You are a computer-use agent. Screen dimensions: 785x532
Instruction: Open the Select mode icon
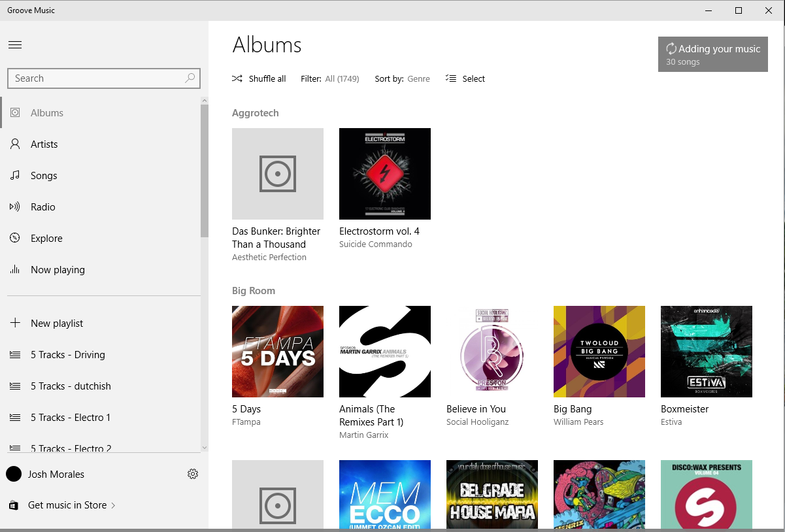[x=450, y=78]
